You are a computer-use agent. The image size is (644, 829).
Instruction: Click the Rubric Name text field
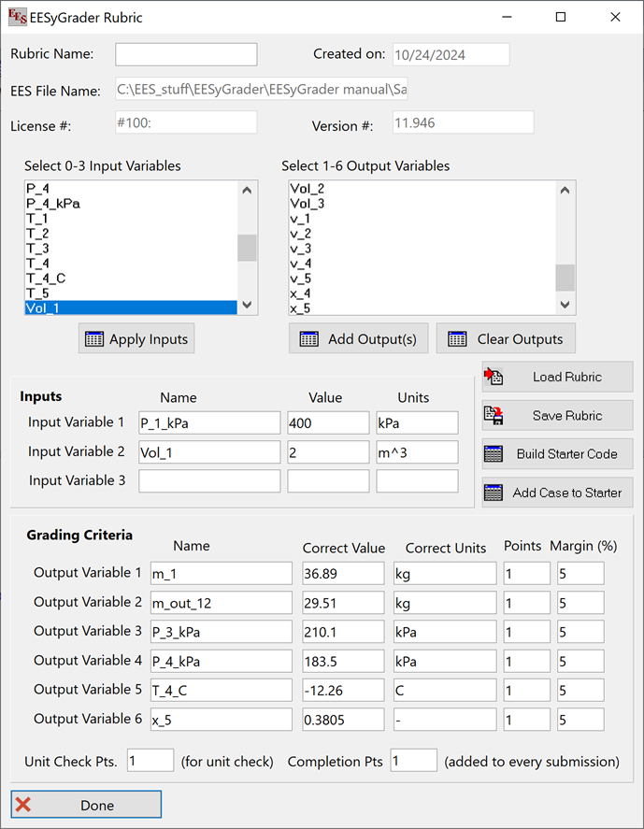(x=186, y=54)
